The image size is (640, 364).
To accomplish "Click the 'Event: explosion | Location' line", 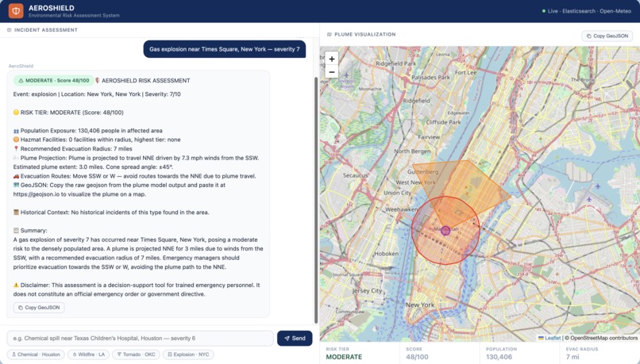I will point(97,94).
